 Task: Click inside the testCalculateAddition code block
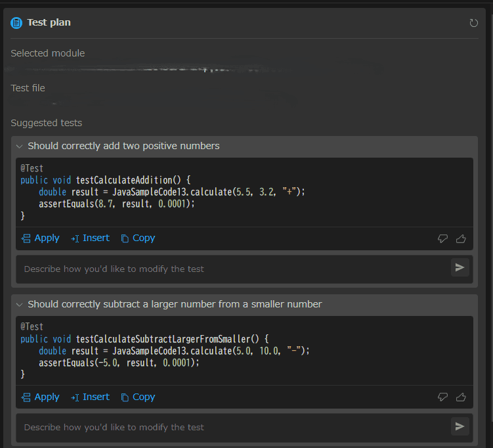click(x=243, y=192)
